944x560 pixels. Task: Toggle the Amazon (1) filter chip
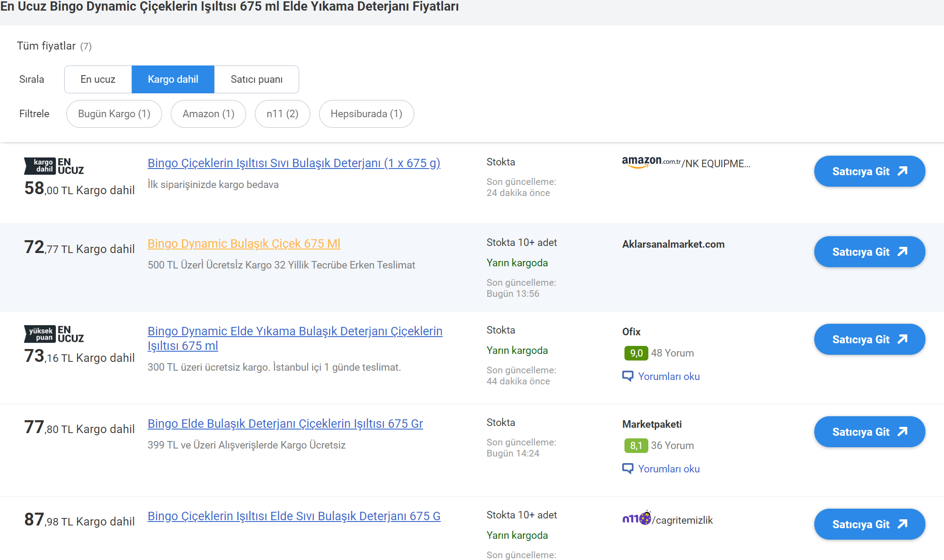(208, 114)
